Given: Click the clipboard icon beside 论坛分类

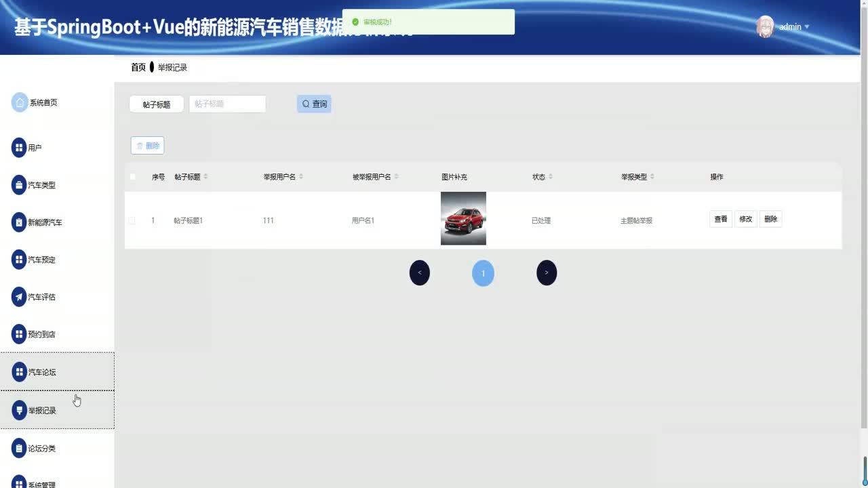Looking at the screenshot, I should [19, 448].
